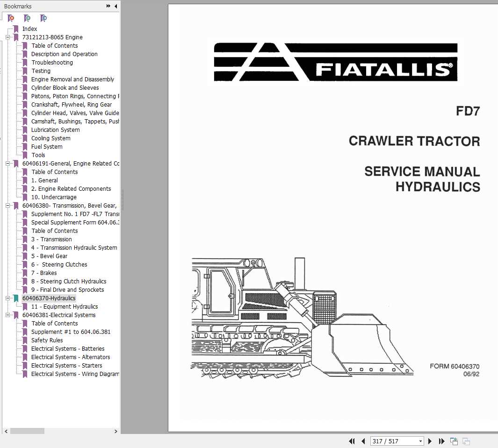The height and width of the screenshot is (448, 498).
Task: Open the Index bookmark
Action: [29, 29]
